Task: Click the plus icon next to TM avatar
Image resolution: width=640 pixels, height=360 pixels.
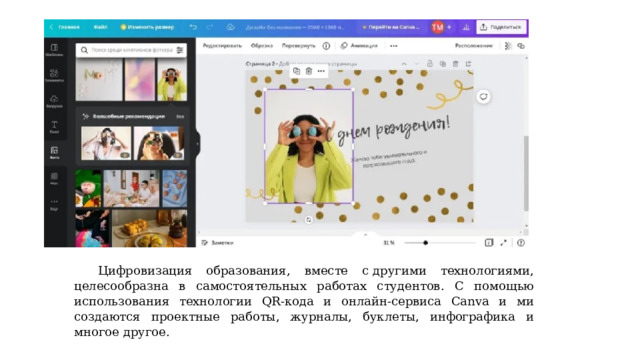Action: (449, 27)
